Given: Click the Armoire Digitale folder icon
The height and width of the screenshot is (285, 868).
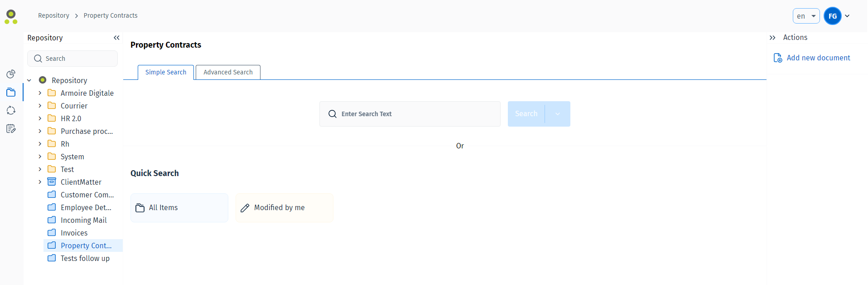Looking at the screenshot, I should click(52, 93).
